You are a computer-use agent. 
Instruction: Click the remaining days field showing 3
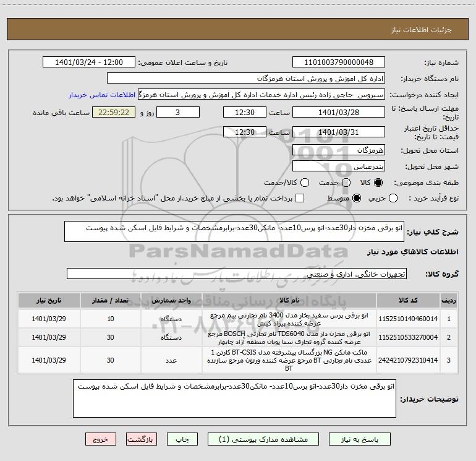pyautogui.click(x=178, y=112)
